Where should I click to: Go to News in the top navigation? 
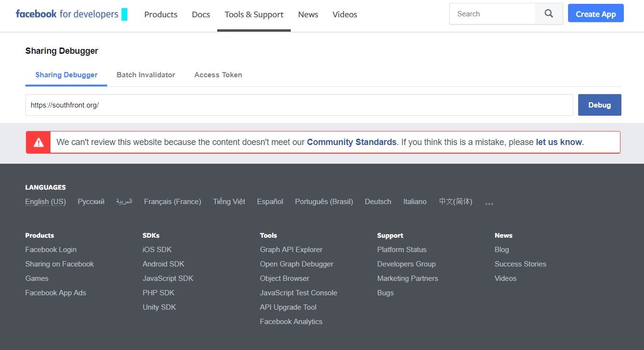pyautogui.click(x=308, y=14)
